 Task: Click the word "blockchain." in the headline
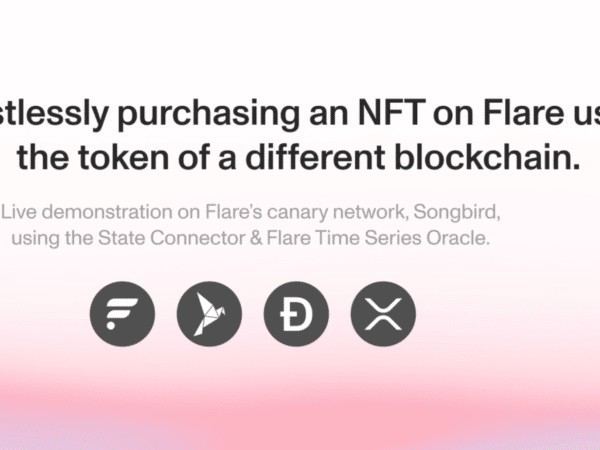coord(487,157)
